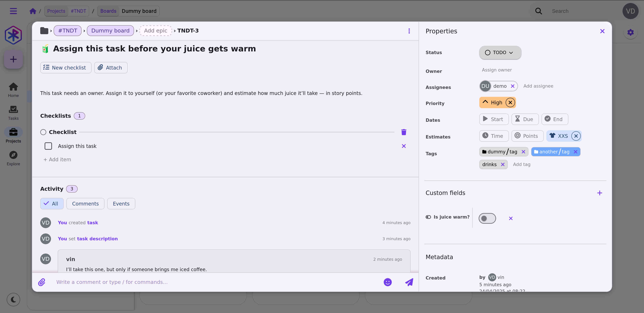The width and height of the screenshot is (644, 313).
Task: Open Projects in the sidebar
Action: [13, 135]
